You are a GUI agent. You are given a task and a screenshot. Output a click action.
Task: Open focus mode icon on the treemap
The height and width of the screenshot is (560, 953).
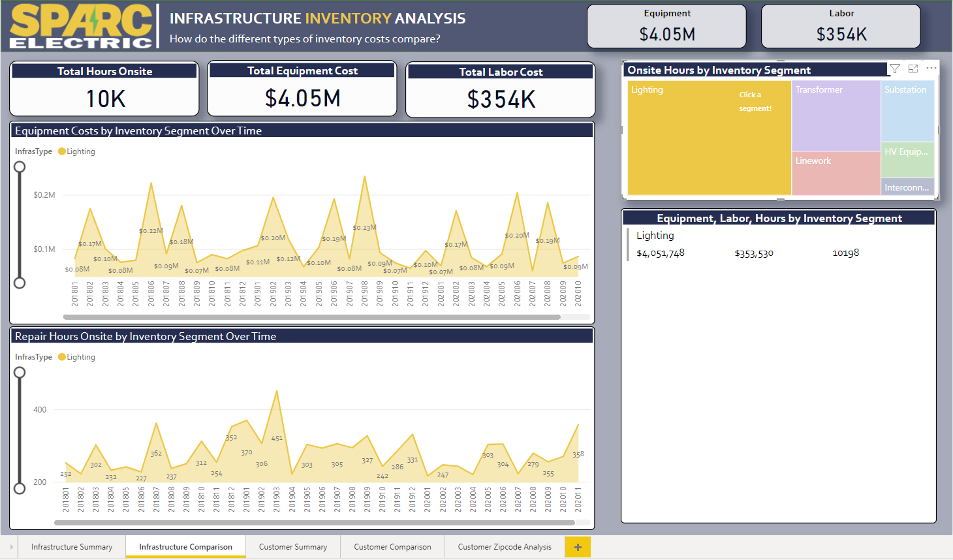pyautogui.click(x=913, y=69)
